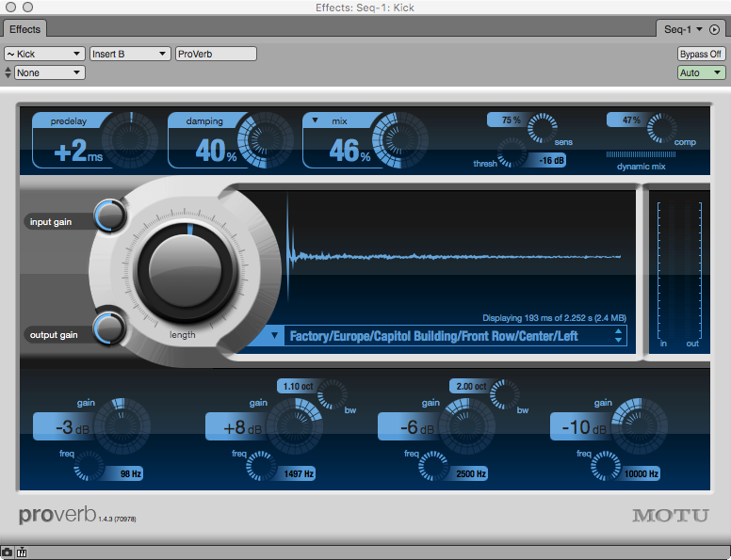Click the thresh knob near -16 dB

click(512, 152)
